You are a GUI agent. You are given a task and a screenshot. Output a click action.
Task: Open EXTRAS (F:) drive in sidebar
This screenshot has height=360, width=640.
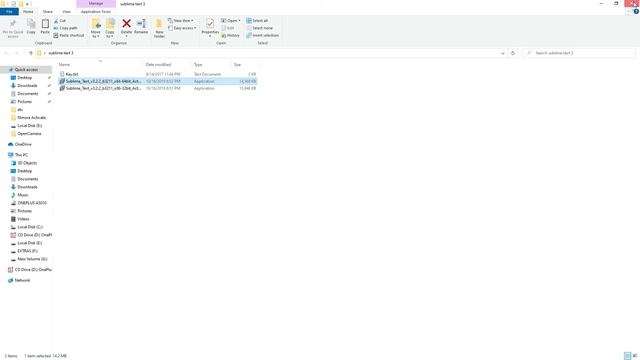click(24, 251)
